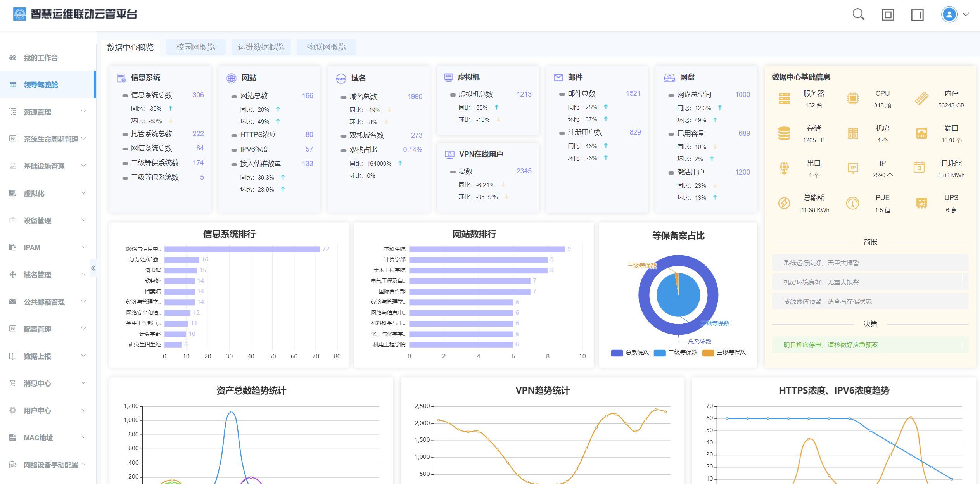Click the PUE gauge icon
This screenshot has height=484, width=980.
coord(853,203)
